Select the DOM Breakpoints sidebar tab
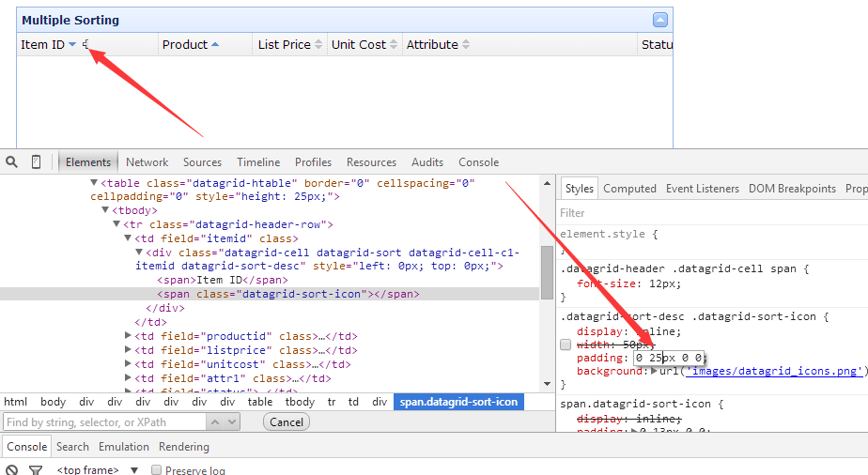Image resolution: width=868 pixels, height=475 pixels. (x=792, y=189)
